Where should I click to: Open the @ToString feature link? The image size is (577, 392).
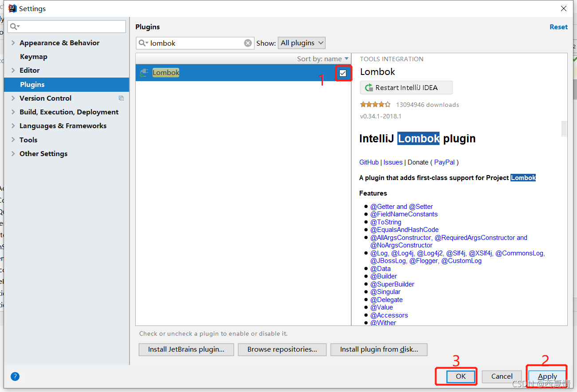coord(386,222)
